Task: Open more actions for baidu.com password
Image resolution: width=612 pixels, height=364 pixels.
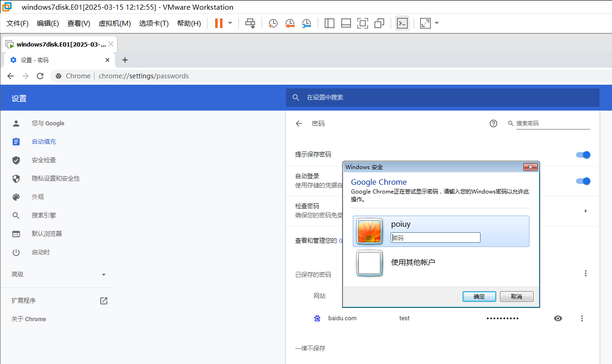Action: [582, 318]
